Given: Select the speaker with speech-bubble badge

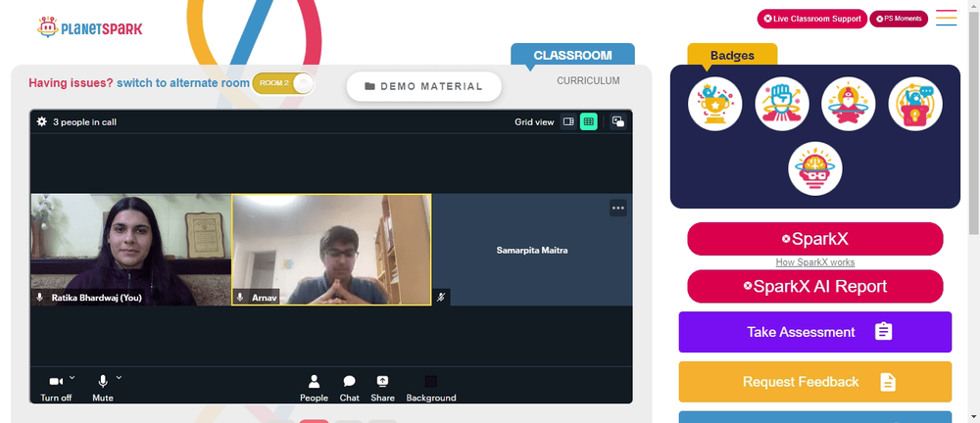Looking at the screenshot, I should click(x=915, y=104).
